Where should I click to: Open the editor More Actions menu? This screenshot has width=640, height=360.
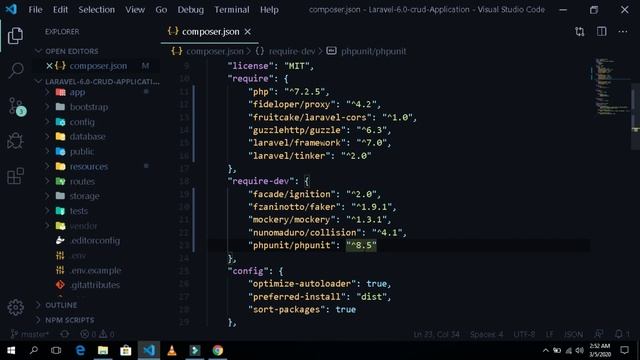[x=623, y=31]
